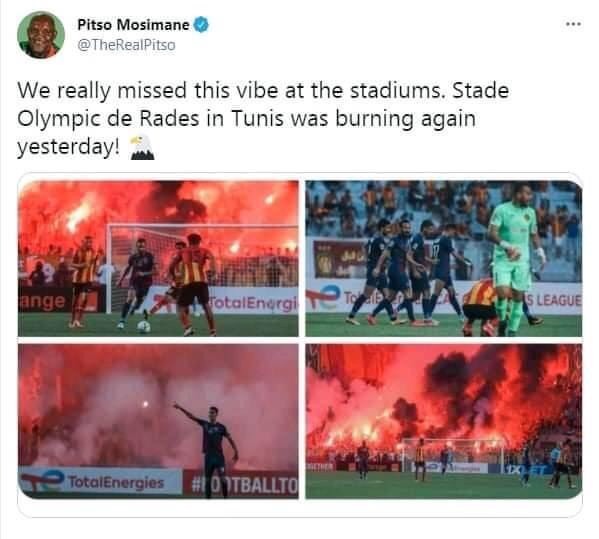
Task: Click the Pitso Mosimane display name
Action: click(x=133, y=25)
